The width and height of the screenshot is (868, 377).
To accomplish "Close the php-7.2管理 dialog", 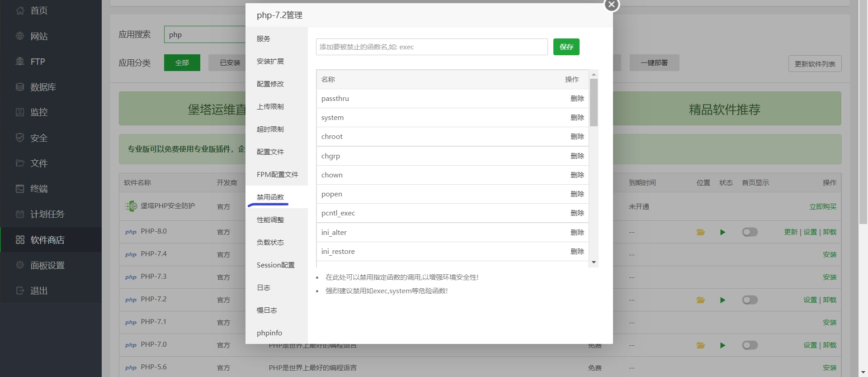I will click(612, 5).
